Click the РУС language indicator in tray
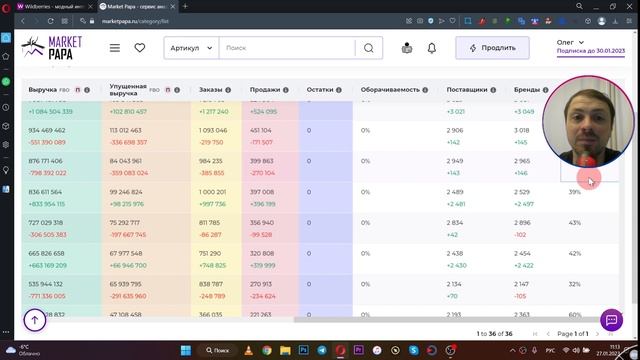The width and height of the screenshot is (640, 360). [550, 350]
